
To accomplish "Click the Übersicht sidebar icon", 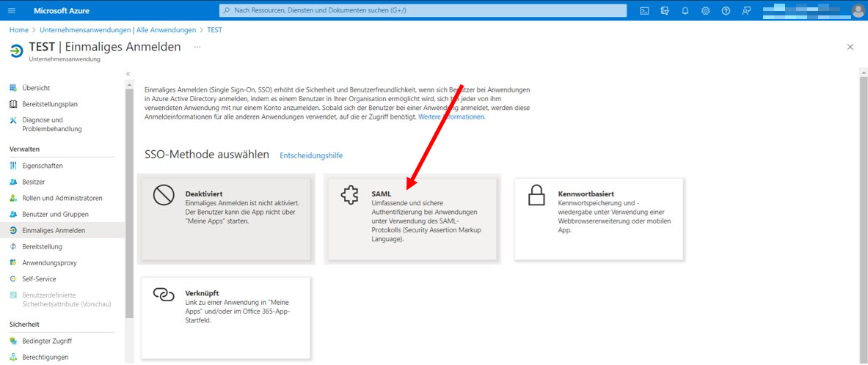I will click(x=14, y=88).
